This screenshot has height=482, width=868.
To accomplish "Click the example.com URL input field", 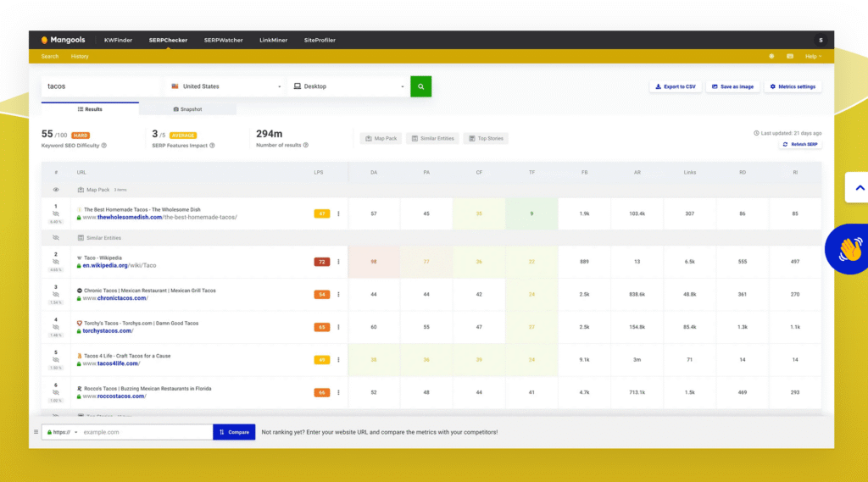I will [x=147, y=432].
